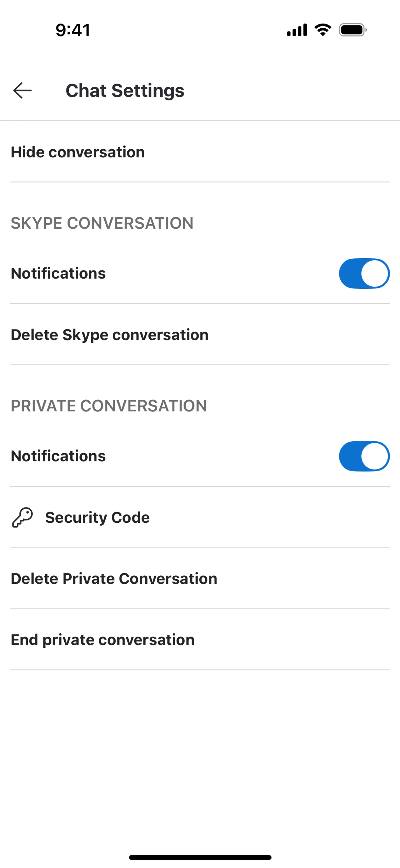The height and width of the screenshot is (868, 400).
Task: Tap the 9:41 clock in status bar
Action: (x=73, y=30)
